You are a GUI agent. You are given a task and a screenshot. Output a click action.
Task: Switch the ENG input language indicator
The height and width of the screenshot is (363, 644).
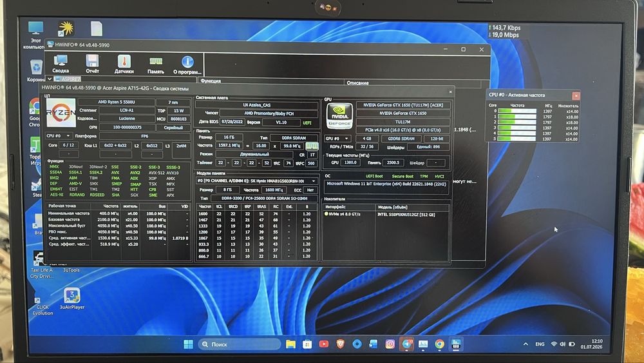pos(540,344)
